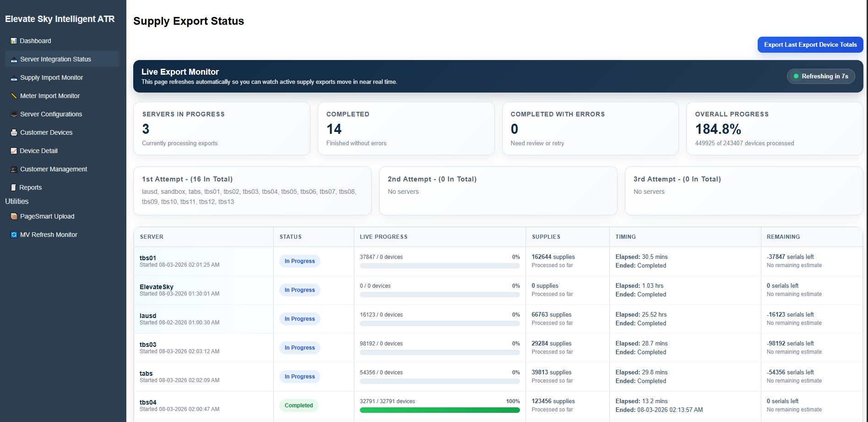
Task: Click Completed badge for tbs04
Action: (x=299, y=406)
